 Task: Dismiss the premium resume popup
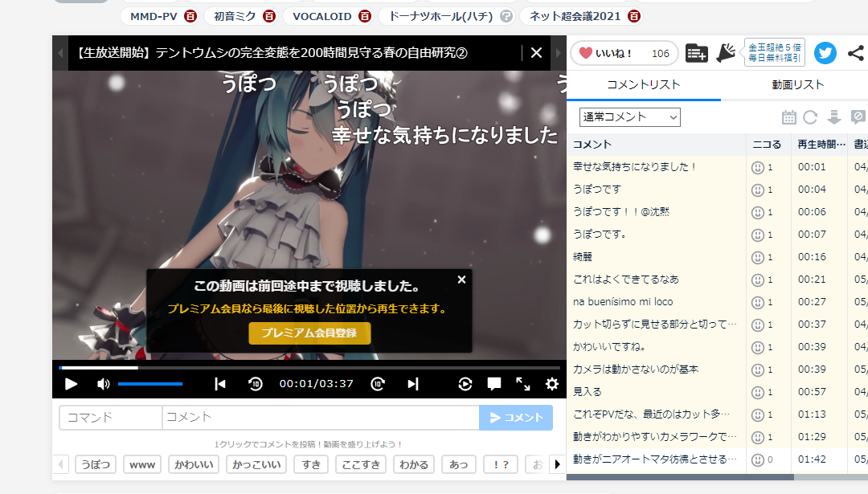[x=461, y=280]
